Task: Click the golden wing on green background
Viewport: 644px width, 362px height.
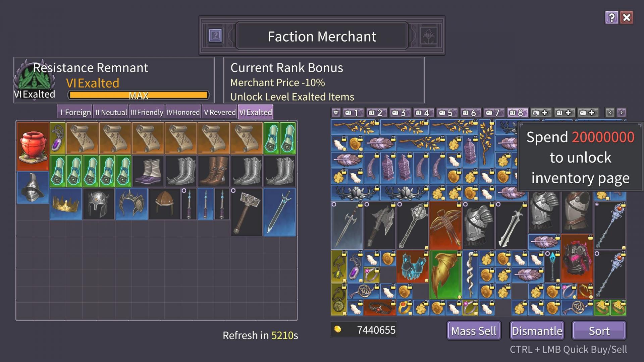Action: tap(445, 275)
